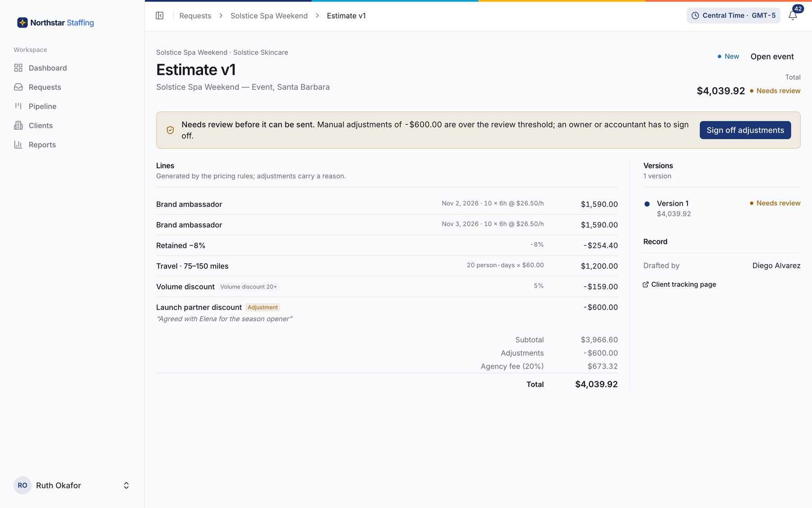This screenshot has height=508, width=812.
Task: Click the Volume discount line name
Action: [185, 287]
